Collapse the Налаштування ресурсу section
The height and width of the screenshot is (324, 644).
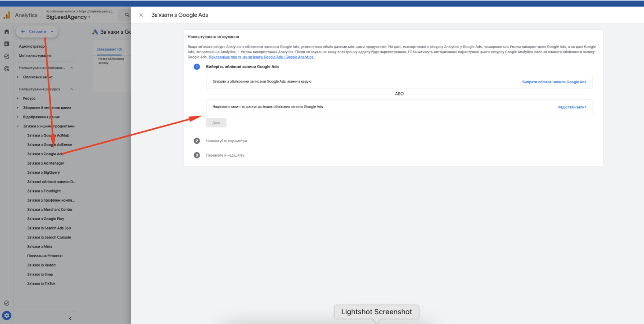72,89
